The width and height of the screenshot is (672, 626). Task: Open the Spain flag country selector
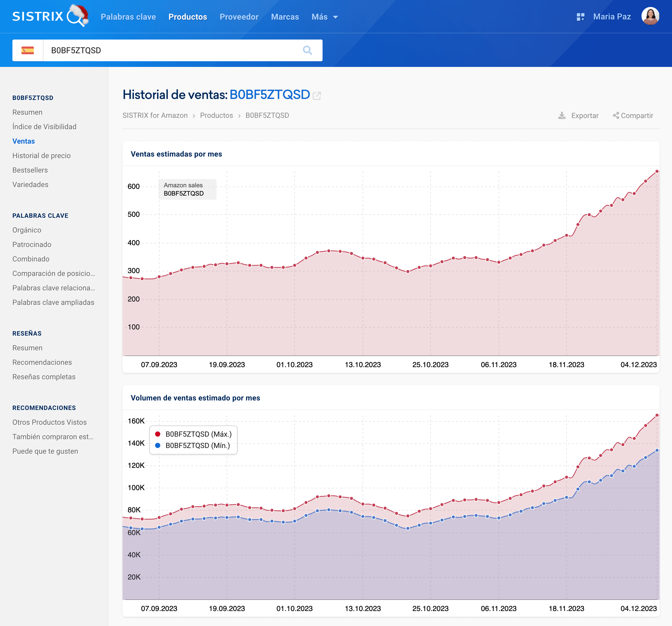(28, 50)
